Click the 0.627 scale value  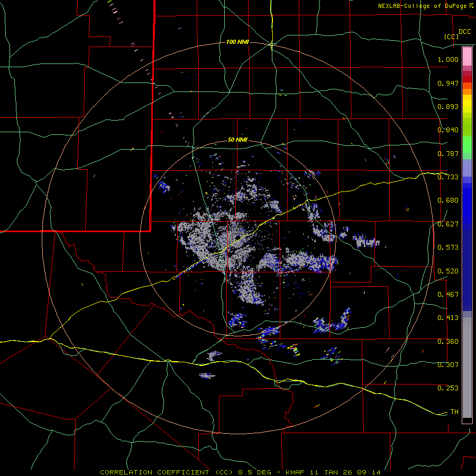pos(448,224)
